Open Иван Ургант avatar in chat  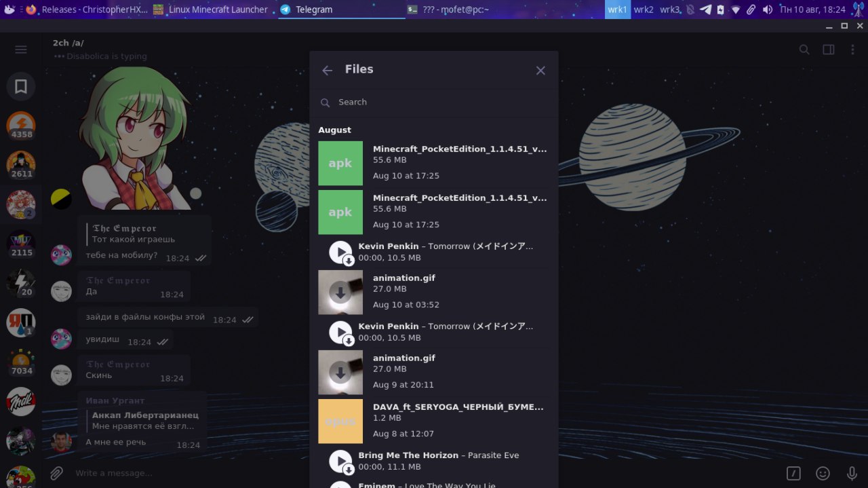[x=61, y=442]
